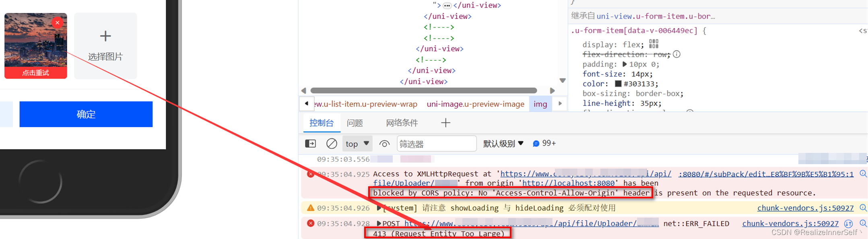Open inherited uni-view.u-form-item selector link
The image size is (868, 239).
[656, 16]
